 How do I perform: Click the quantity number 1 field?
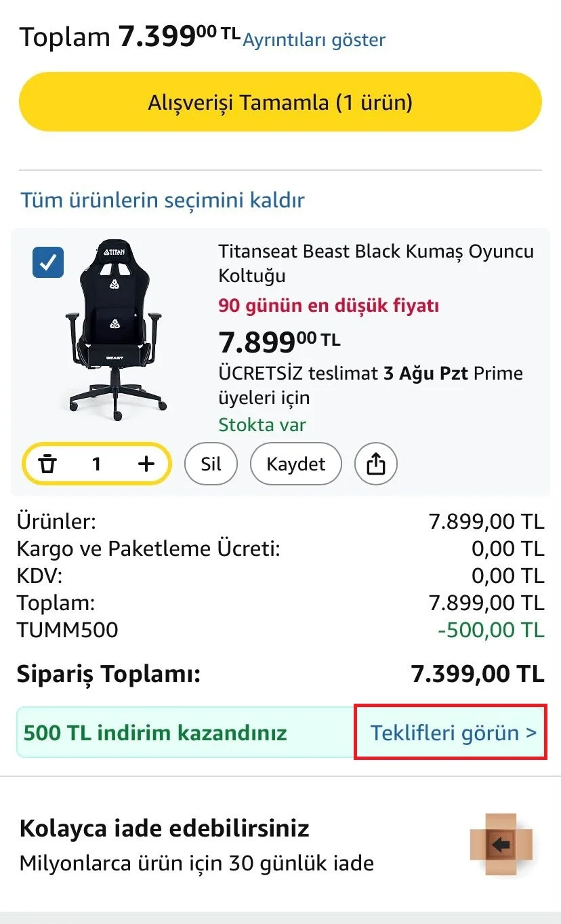[x=96, y=464]
